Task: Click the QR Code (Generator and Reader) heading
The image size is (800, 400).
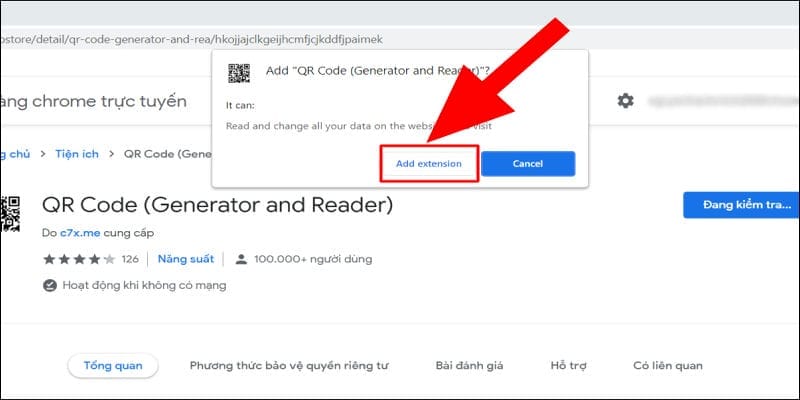Action: coord(217,205)
